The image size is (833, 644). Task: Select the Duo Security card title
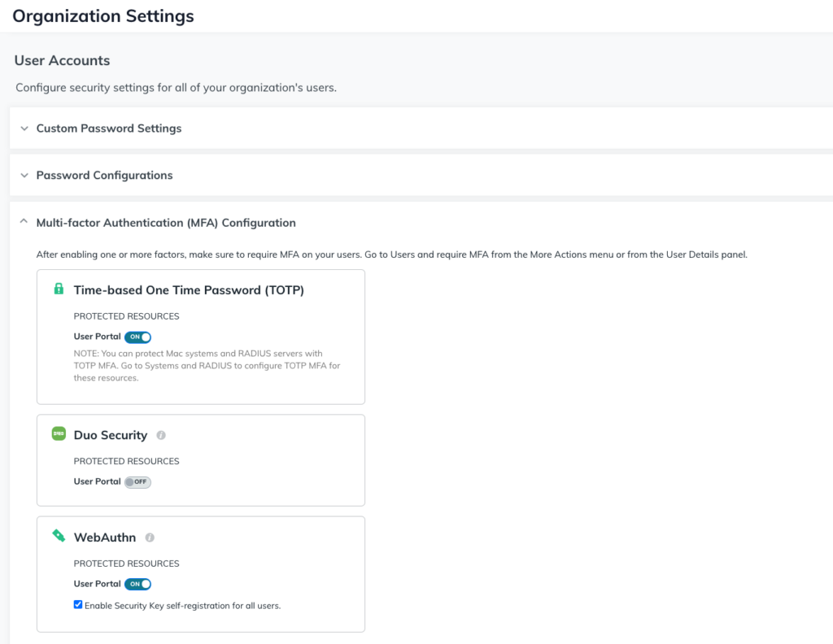coord(111,435)
